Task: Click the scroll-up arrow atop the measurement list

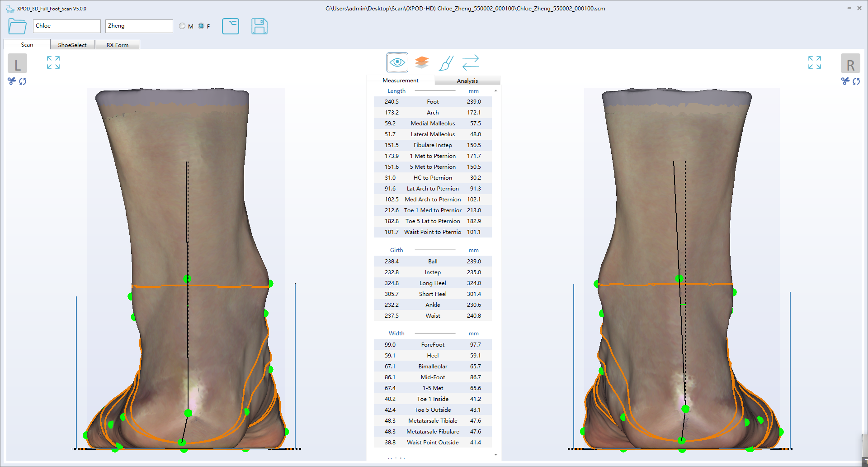Action: pos(495,90)
